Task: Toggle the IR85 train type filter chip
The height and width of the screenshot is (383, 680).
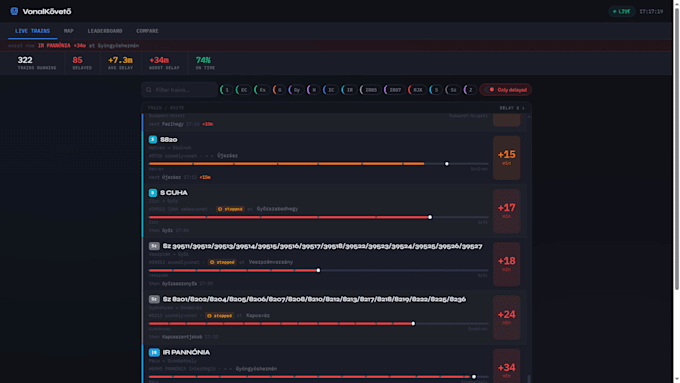Action: point(370,90)
